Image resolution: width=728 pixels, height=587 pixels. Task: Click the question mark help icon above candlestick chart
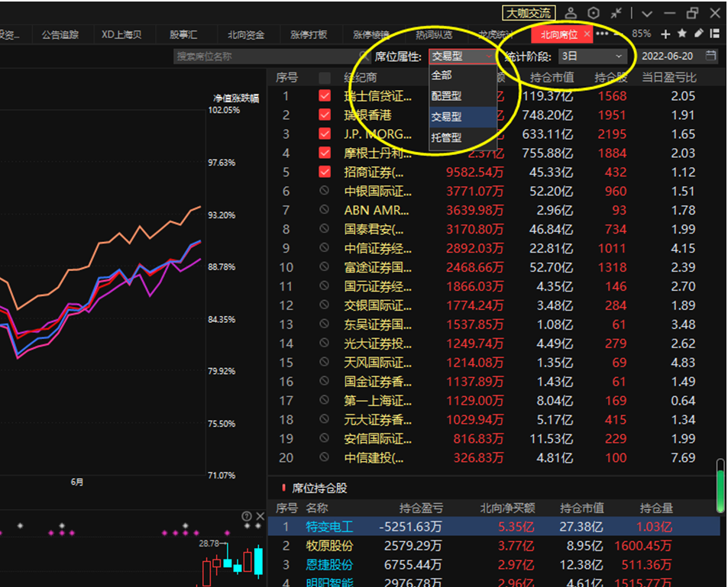tap(247, 516)
